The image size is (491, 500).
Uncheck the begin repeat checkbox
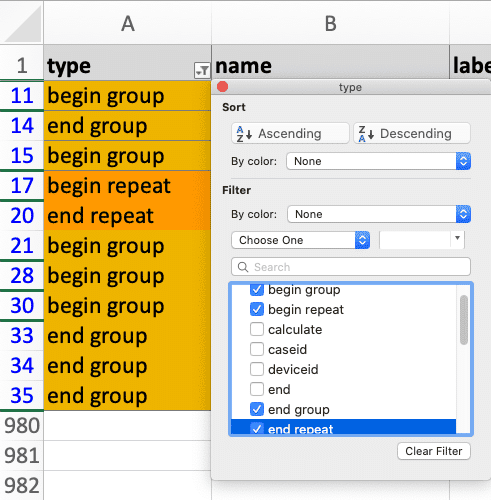tap(257, 309)
